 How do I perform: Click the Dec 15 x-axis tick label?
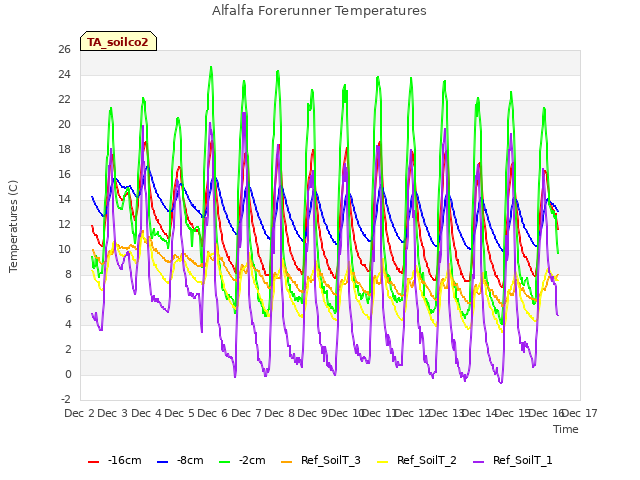[513, 413]
